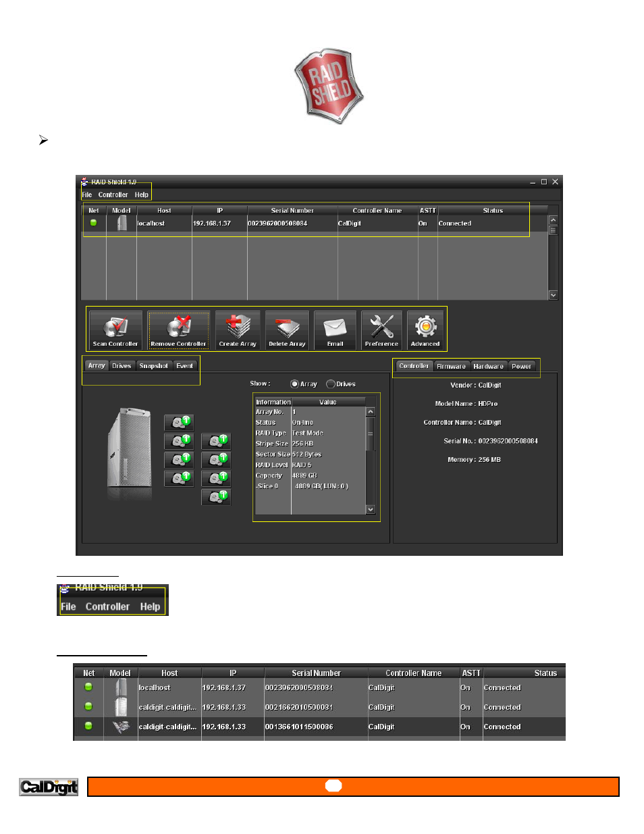Open the Help menu in main window
The image size is (644, 834).
click(142, 194)
